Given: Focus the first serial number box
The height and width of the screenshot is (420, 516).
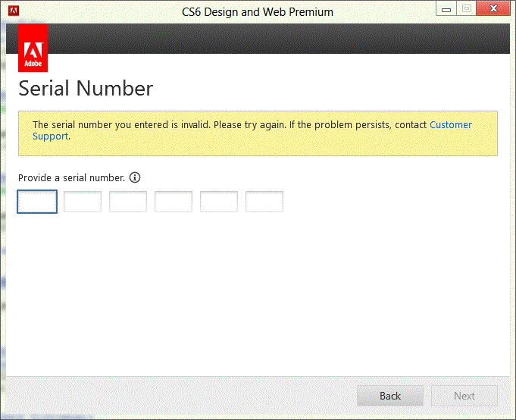Looking at the screenshot, I should [x=37, y=202].
